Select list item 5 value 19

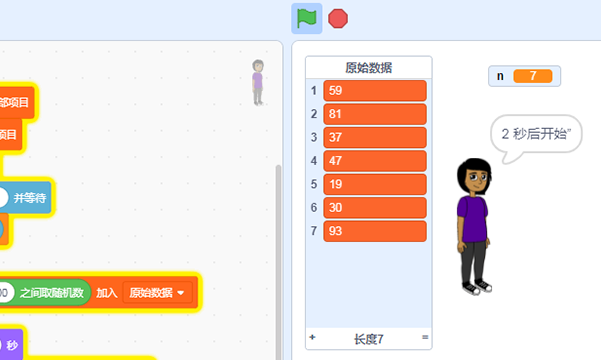click(x=375, y=184)
